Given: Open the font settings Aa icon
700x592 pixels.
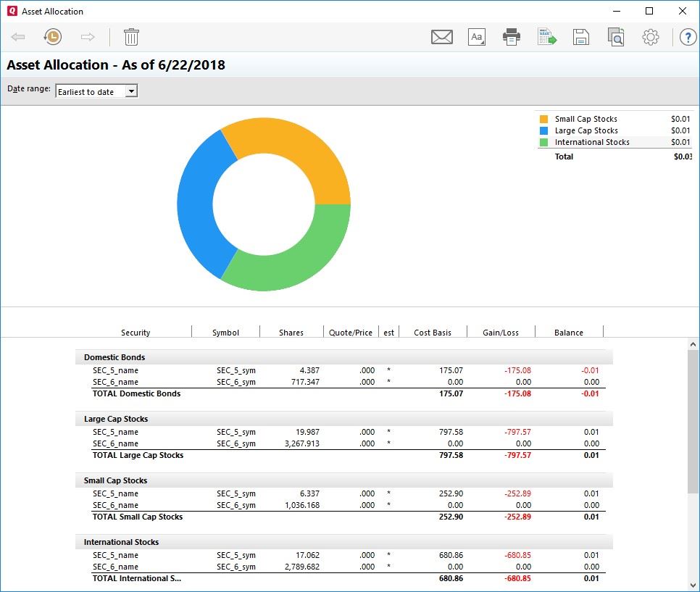Looking at the screenshot, I should (x=476, y=37).
